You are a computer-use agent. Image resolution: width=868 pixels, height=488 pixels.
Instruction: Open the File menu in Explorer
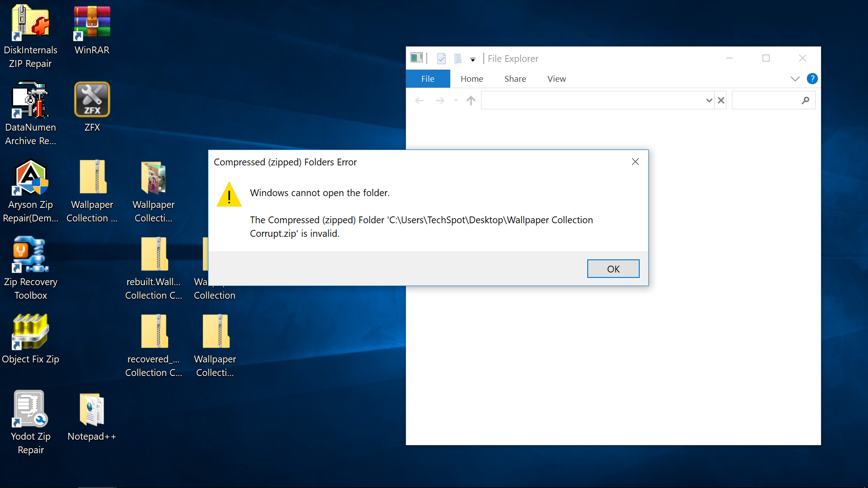pyautogui.click(x=428, y=79)
